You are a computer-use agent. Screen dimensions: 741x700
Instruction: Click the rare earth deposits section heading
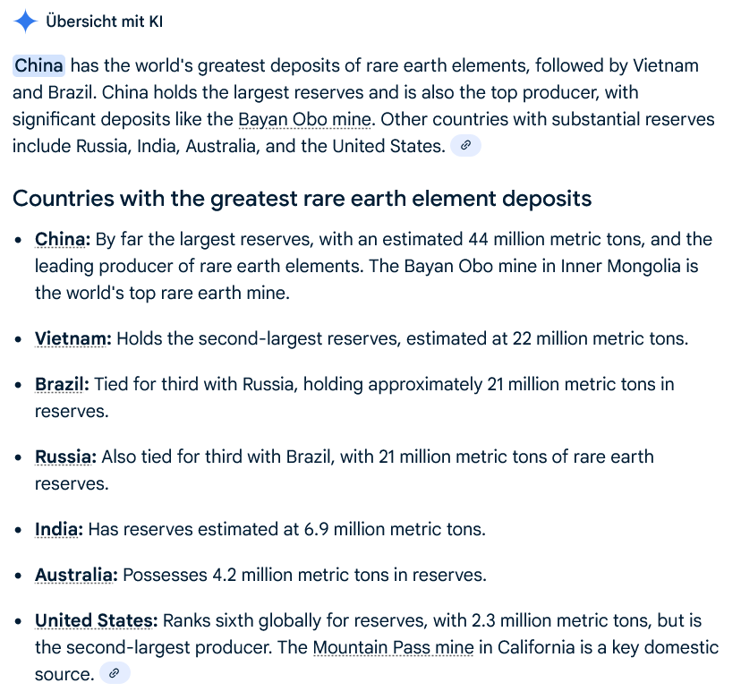302,198
